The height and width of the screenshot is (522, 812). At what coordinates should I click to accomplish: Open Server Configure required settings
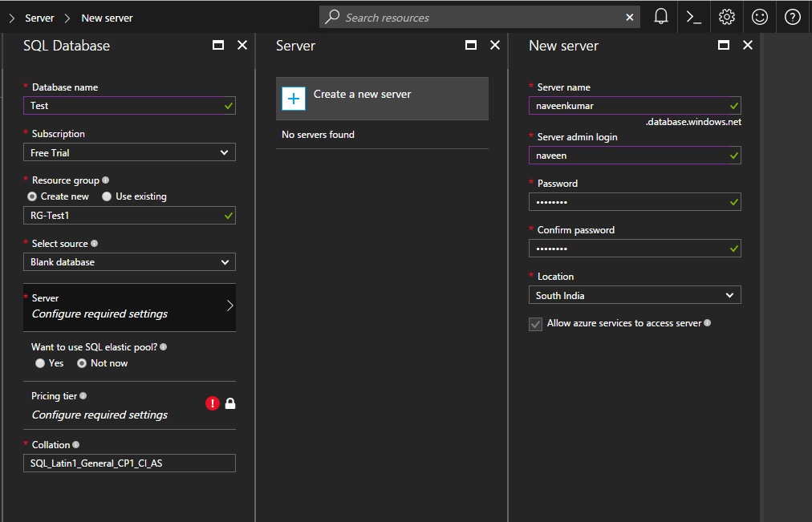point(129,306)
